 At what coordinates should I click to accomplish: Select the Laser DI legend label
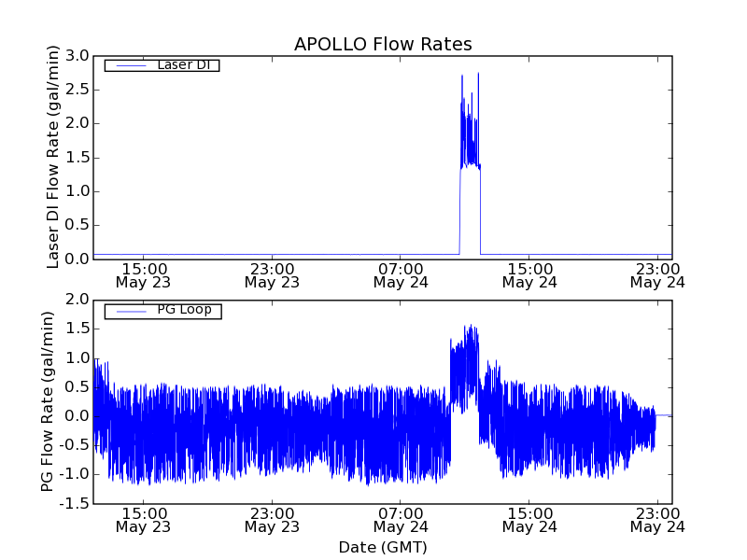coord(184,64)
